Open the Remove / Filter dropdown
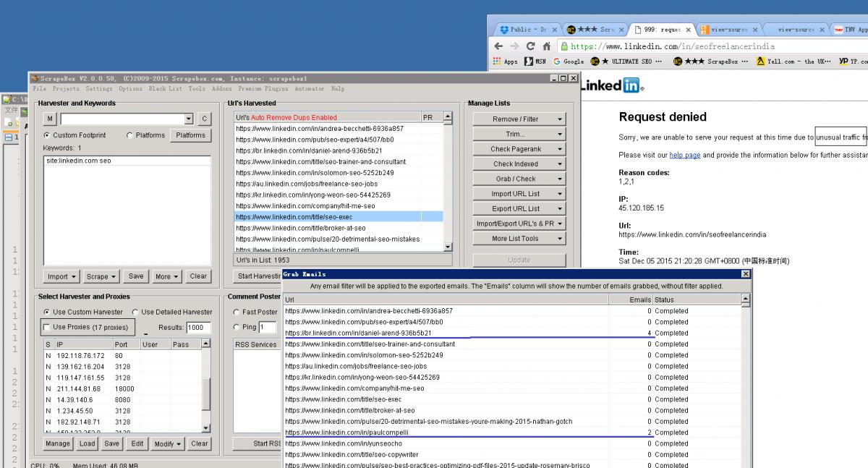This screenshot has width=868, height=468. coord(519,119)
